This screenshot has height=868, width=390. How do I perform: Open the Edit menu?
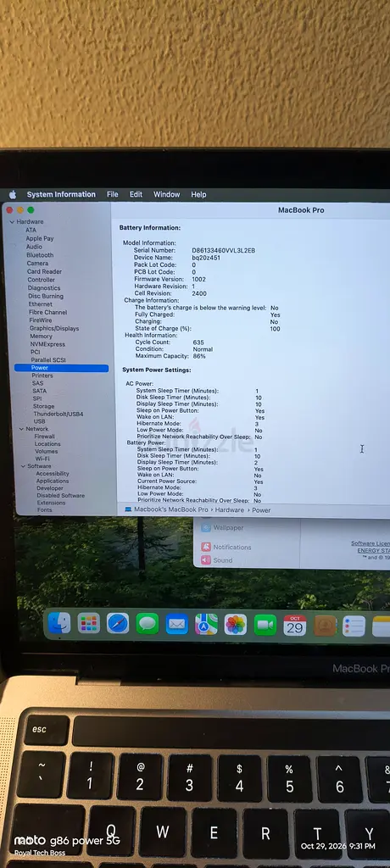coord(136,194)
